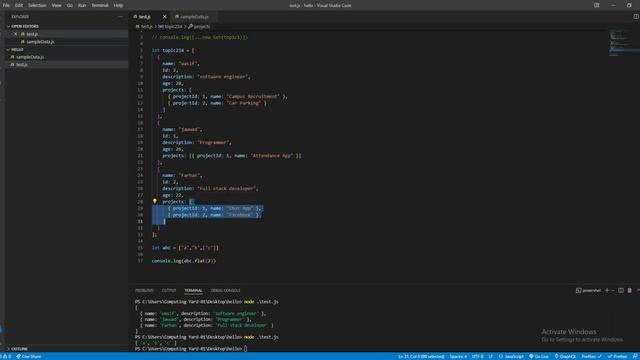Click line 35 let abc declaration
Viewport: 640px width, 360px height.
click(185, 248)
